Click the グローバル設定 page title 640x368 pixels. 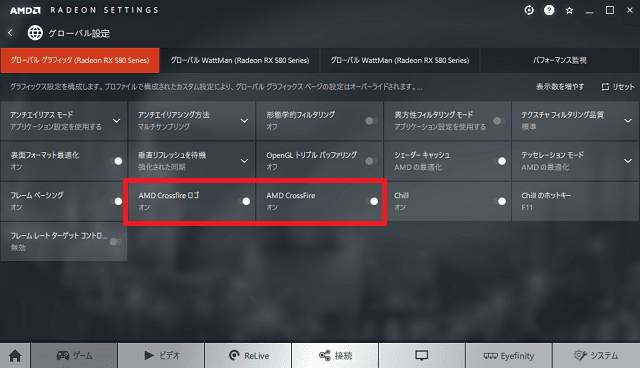coord(79,33)
